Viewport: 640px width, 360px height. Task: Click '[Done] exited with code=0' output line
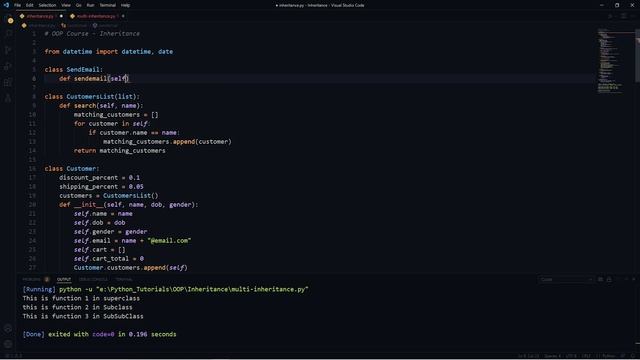(x=100, y=334)
